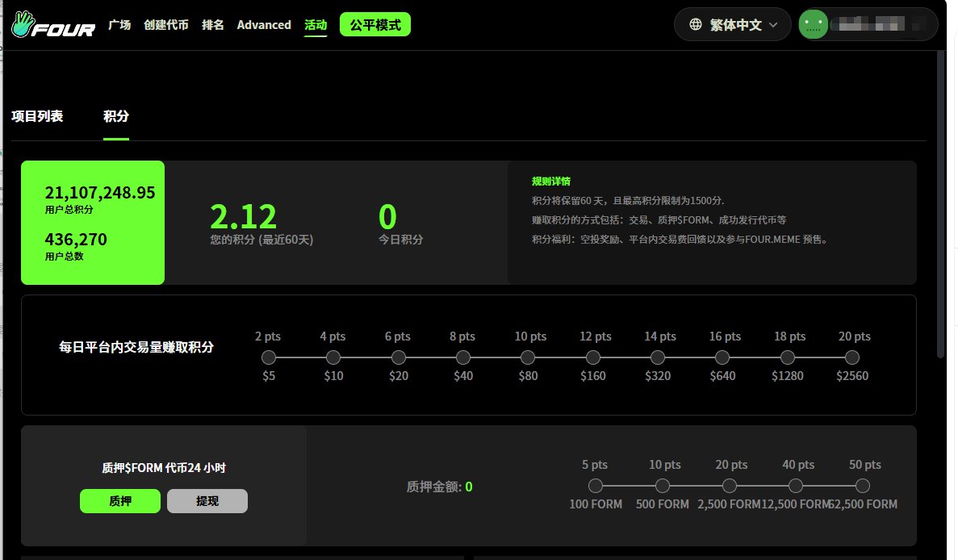Image resolution: width=958 pixels, height=560 pixels.
Task: Click the gray 提现 button
Action: coord(207,501)
